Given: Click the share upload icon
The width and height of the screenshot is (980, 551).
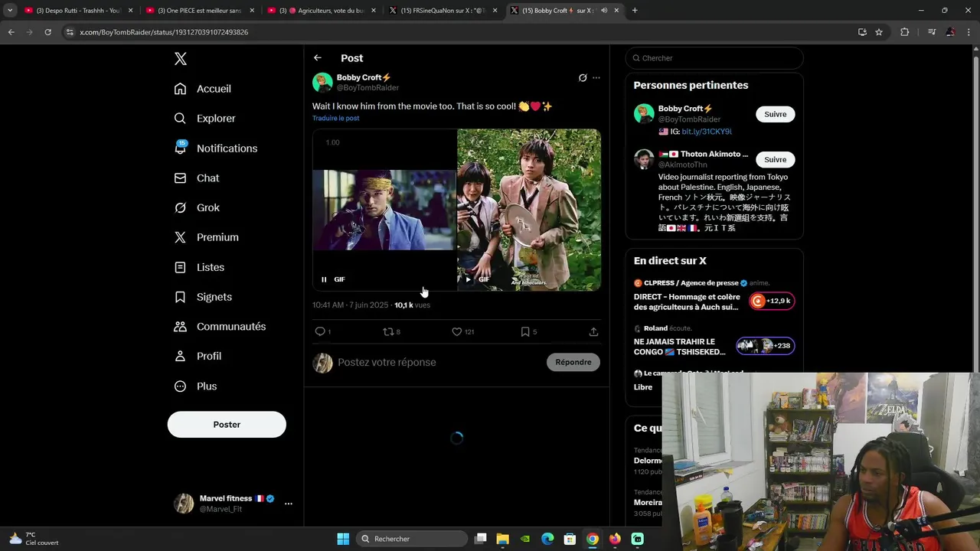Looking at the screenshot, I should pos(593,331).
